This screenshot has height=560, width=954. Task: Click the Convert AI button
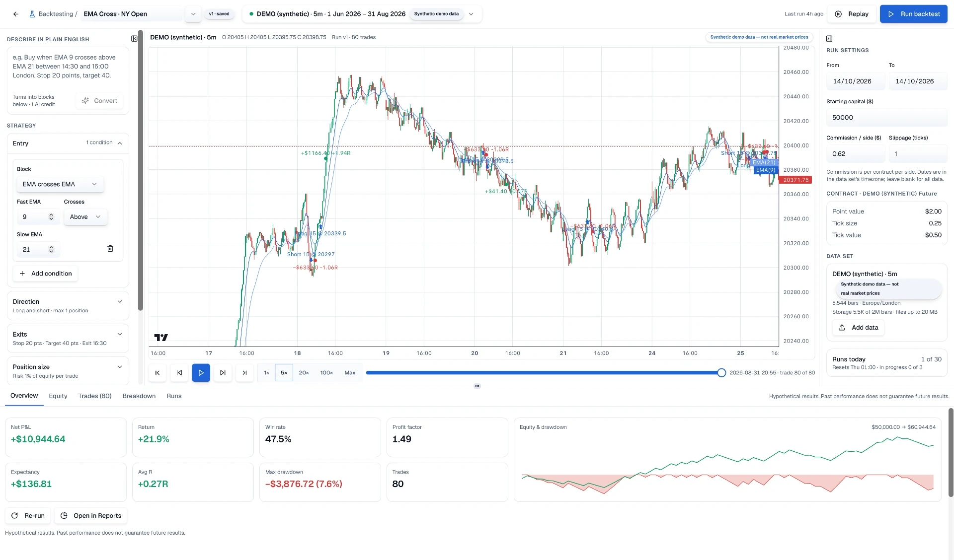pyautogui.click(x=99, y=101)
